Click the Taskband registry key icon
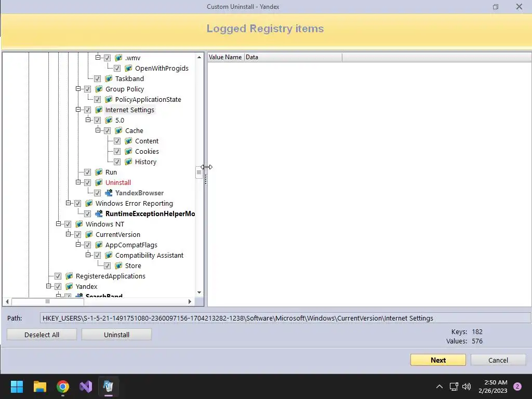 click(109, 79)
